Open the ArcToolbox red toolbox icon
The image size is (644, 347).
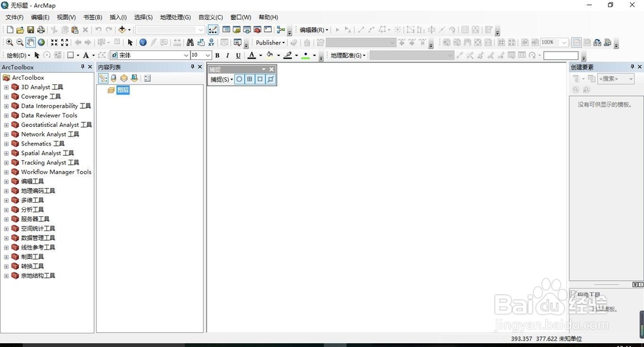click(x=258, y=30)
